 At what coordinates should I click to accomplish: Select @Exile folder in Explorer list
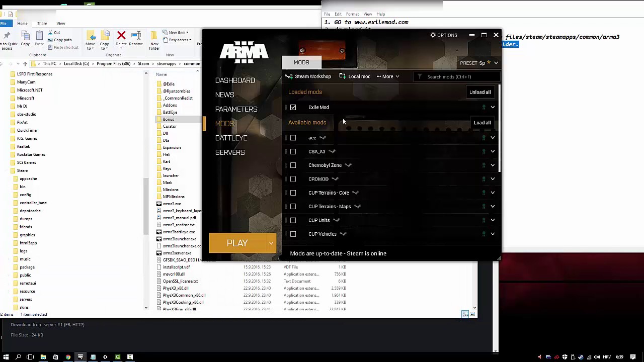coord(169,84)
